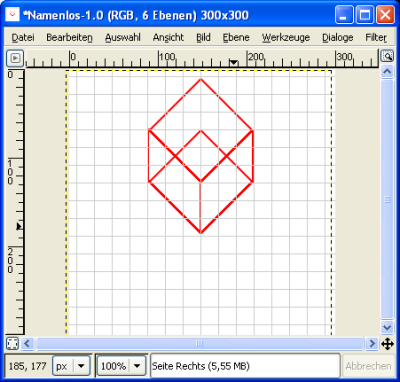Viewport: 400px width, 382px height.
Task: Click the horizontal scrollbar left arrow
Action: 27,343
